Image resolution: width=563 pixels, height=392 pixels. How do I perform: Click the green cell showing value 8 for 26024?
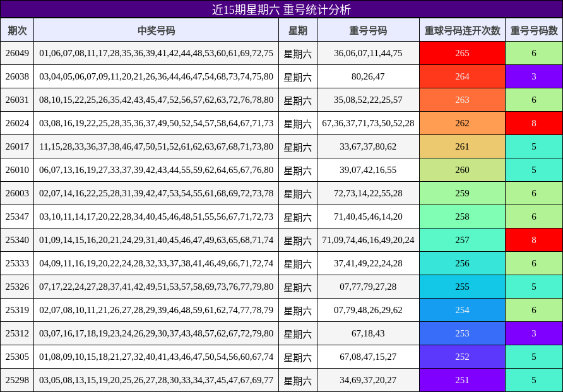[533, 123]
